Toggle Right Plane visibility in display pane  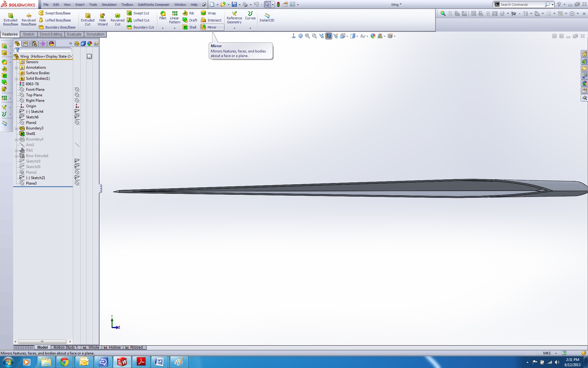click(77, 101)
